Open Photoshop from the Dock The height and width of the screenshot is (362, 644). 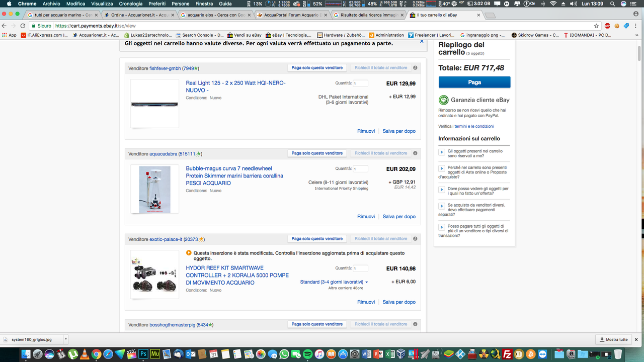[x=143, y=354]
